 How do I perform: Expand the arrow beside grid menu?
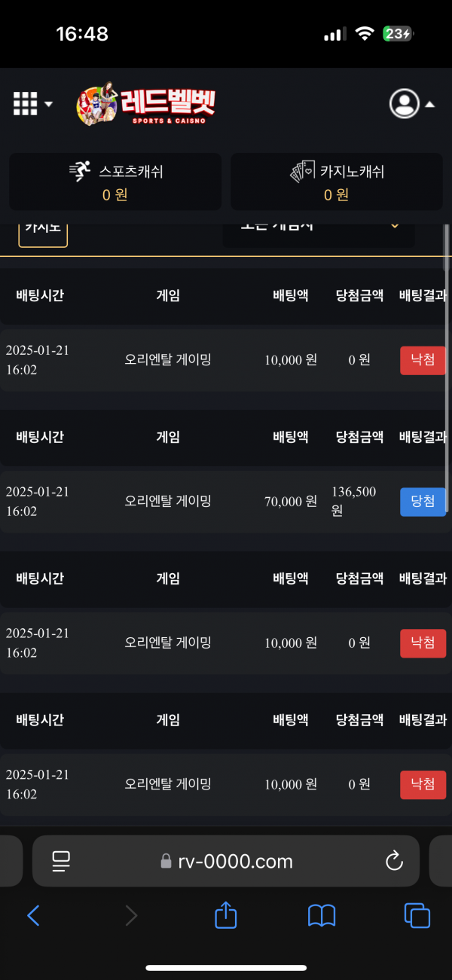(49, 104)
